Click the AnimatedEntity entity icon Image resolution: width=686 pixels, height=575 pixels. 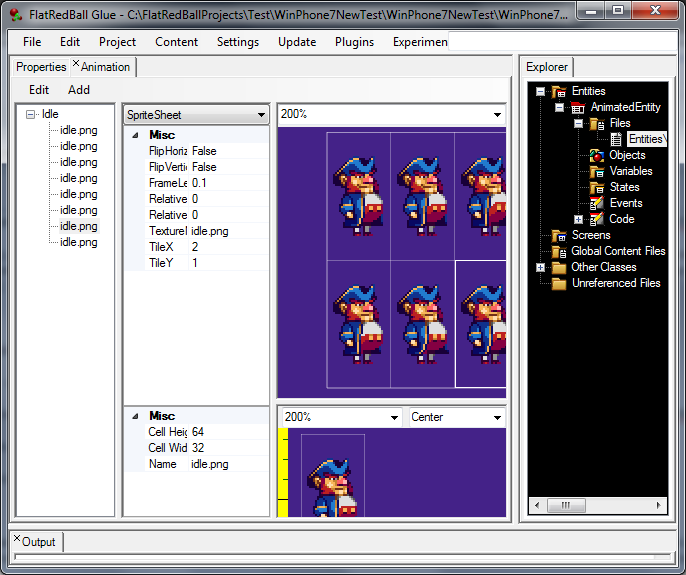578,108
